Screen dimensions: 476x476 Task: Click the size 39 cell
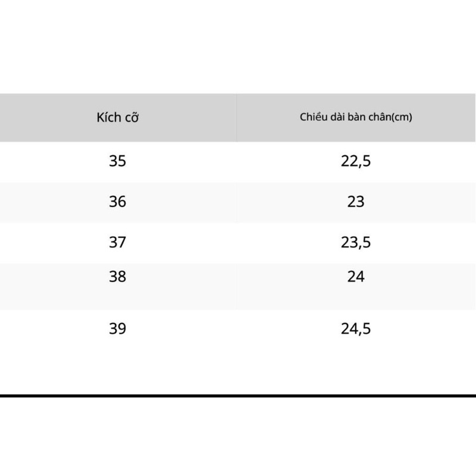(x=118, y=328)
